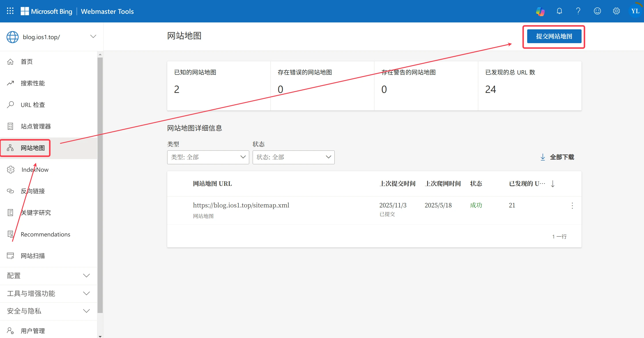Go to IndexNow in sidebar
Viewport: 644px width, 338px height.
[35, 169]
